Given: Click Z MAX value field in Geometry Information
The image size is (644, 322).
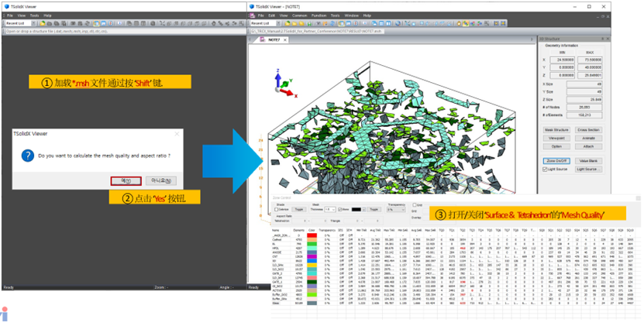Looking at the screenshot, I should point(590,76).
